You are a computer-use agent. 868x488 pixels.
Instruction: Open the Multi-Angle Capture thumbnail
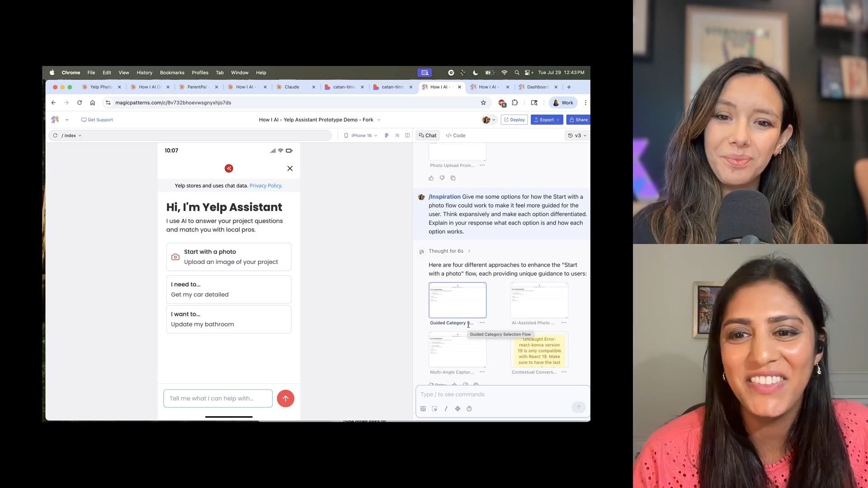tap(458, 350)
